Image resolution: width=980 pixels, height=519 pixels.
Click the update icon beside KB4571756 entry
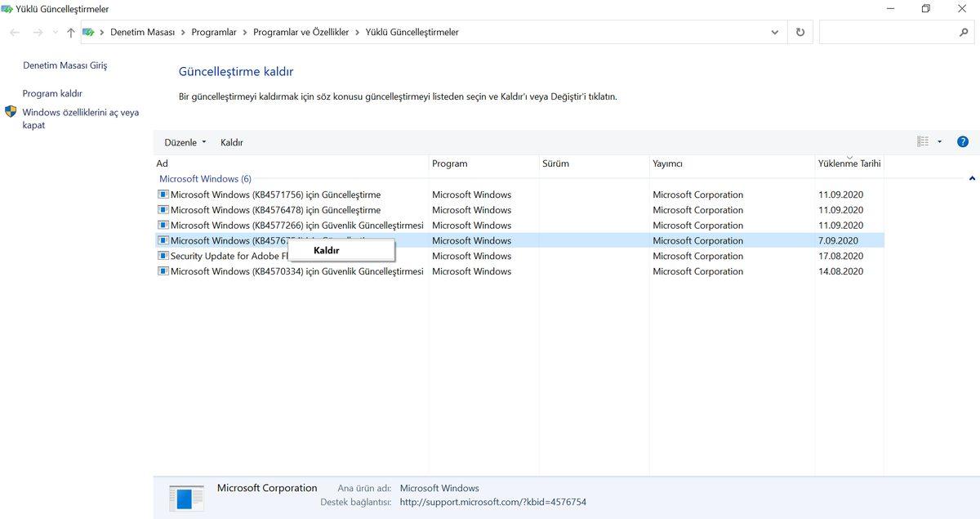pyautogui.click(x=163, y=195)
